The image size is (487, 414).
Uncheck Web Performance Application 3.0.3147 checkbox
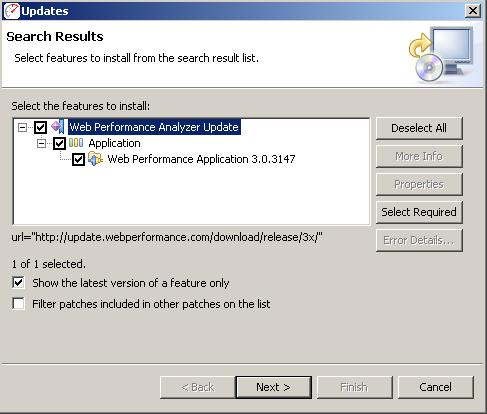click(79, 159)
